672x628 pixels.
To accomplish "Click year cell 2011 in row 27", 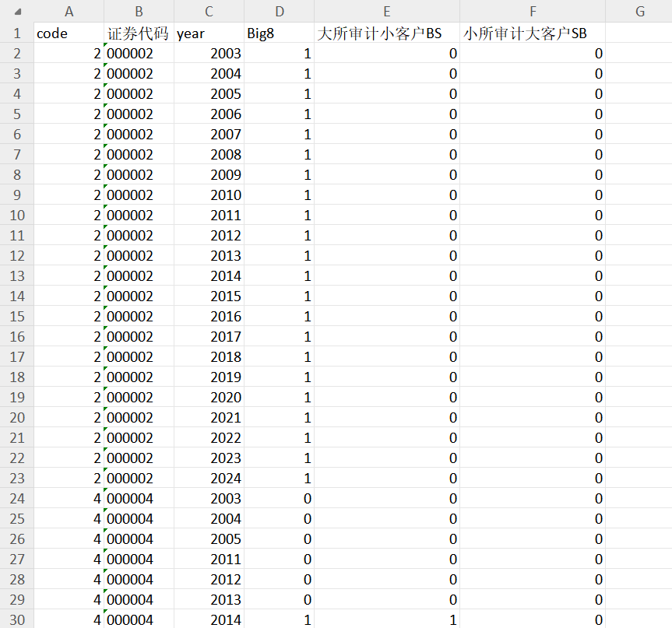I will [x=209, y=559].
